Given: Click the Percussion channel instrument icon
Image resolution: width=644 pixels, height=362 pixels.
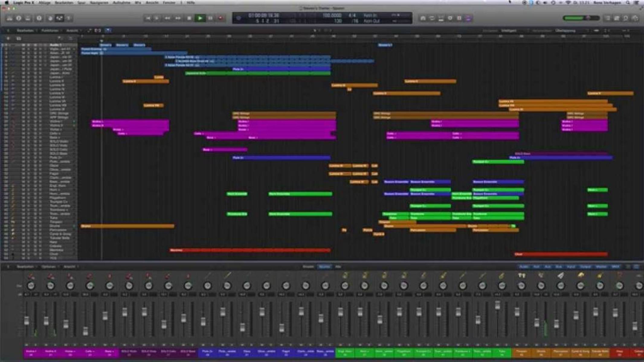Looking at the screenshot, I should (x=561, y=275).
